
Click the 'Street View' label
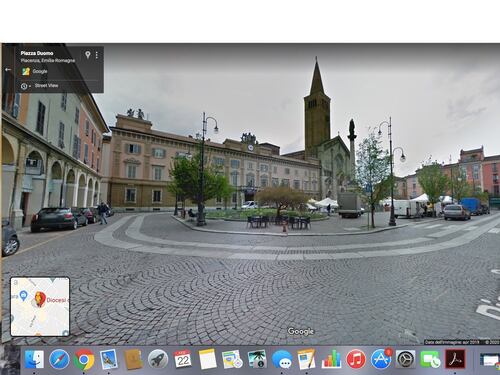[x=46, y=86]
